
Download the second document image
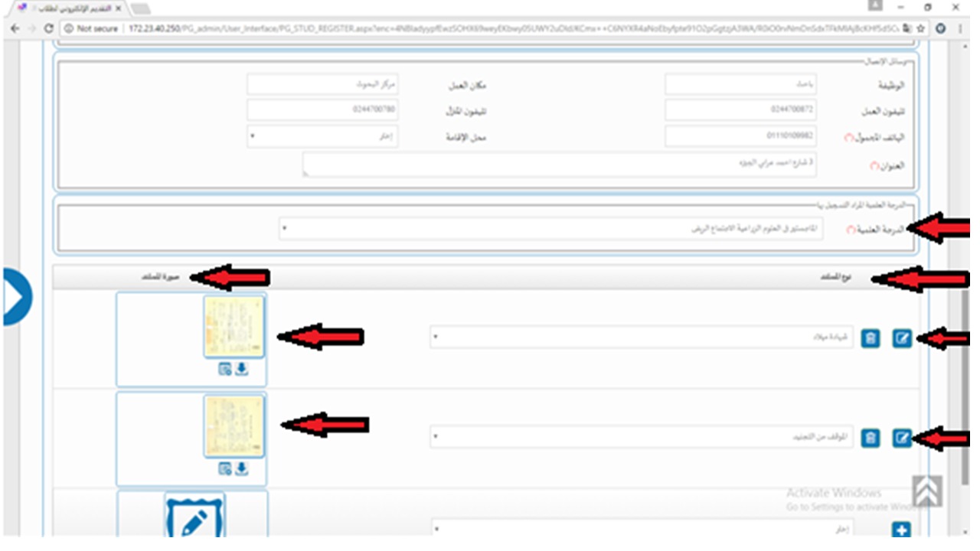pos(242,469)
